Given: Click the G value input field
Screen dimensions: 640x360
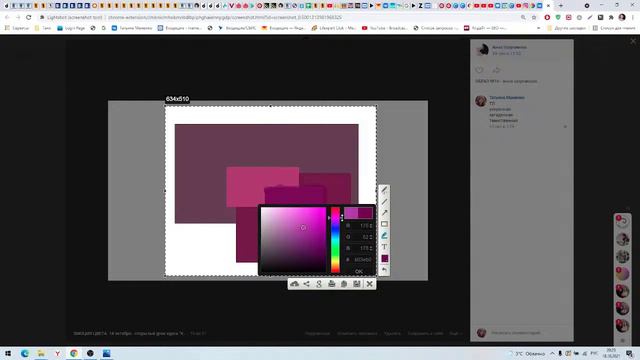Looking at the screenshot, I should coord(362,237).
